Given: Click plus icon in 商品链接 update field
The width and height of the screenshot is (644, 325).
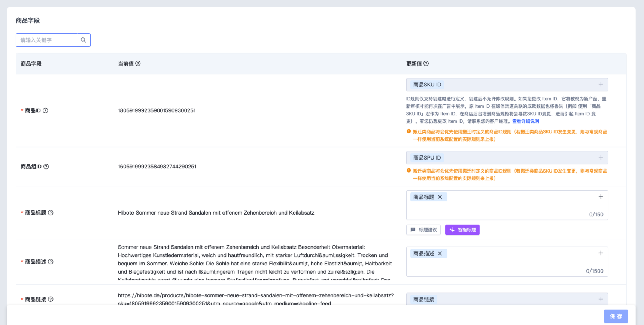Looking at the screenshot, I should (x=601, y=299).
